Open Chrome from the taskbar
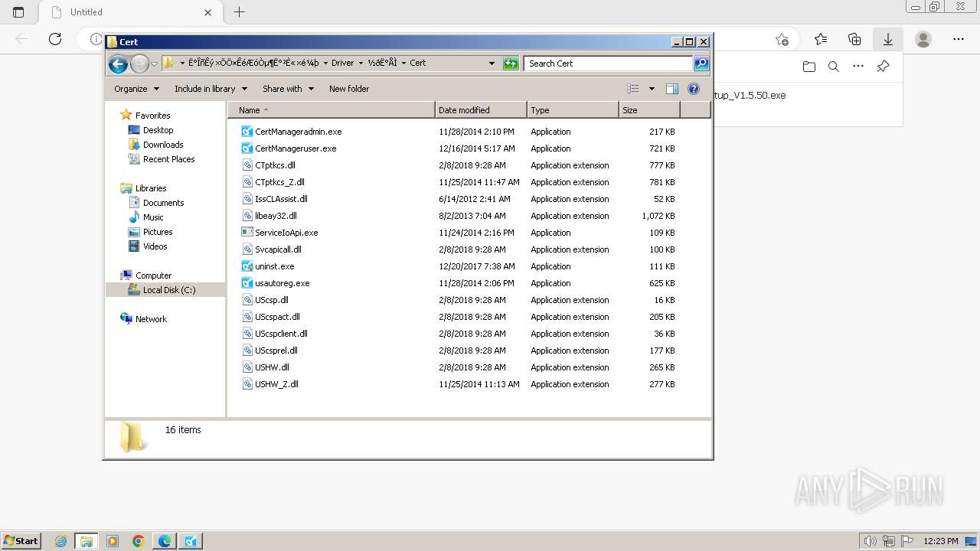This screenshot has width=980, height=551. pos(139,541)
